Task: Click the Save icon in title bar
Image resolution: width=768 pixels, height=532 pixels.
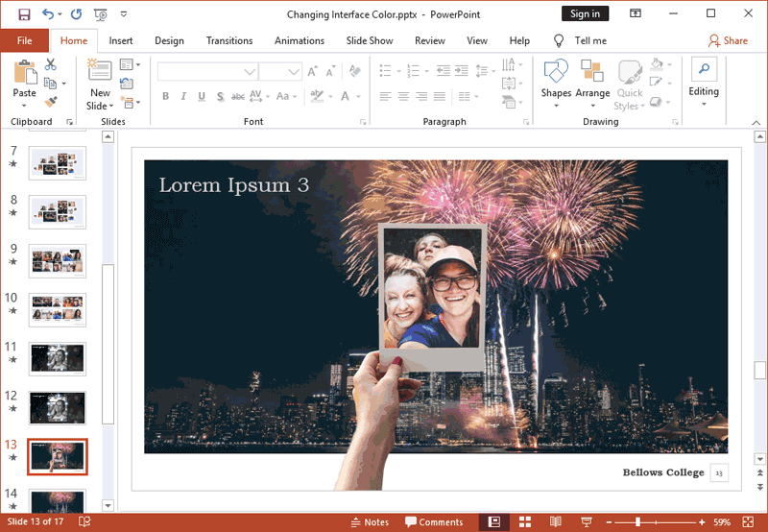Action: (x=24, y=14)
